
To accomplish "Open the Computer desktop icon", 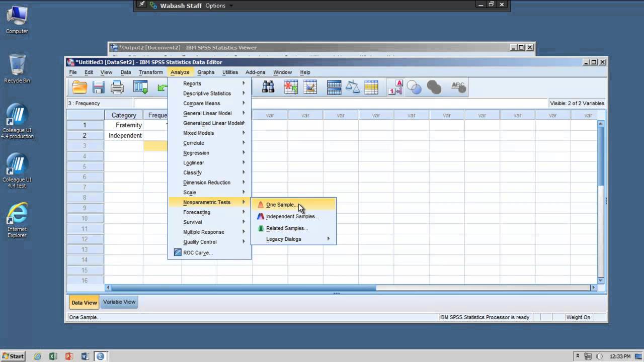I will coord(17,19).
